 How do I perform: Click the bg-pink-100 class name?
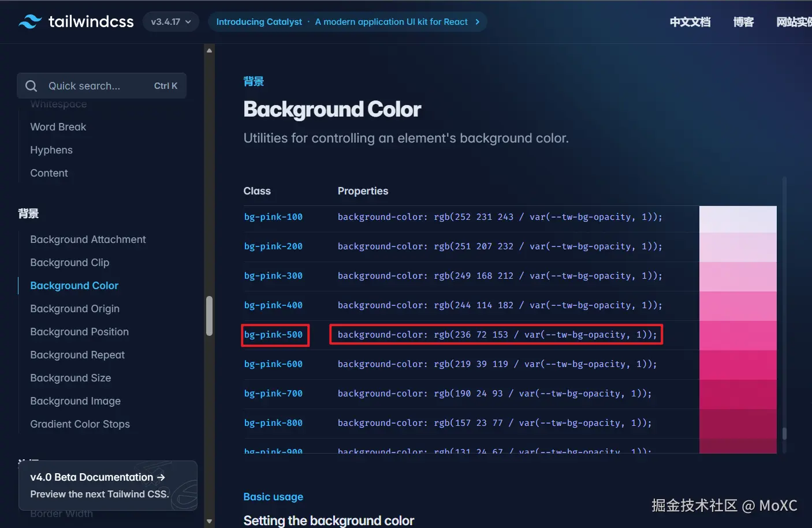(273, 217)
